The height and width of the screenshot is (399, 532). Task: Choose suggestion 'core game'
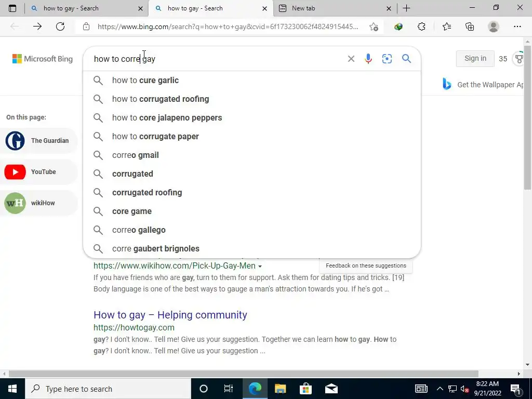click(x=252, y=211)
